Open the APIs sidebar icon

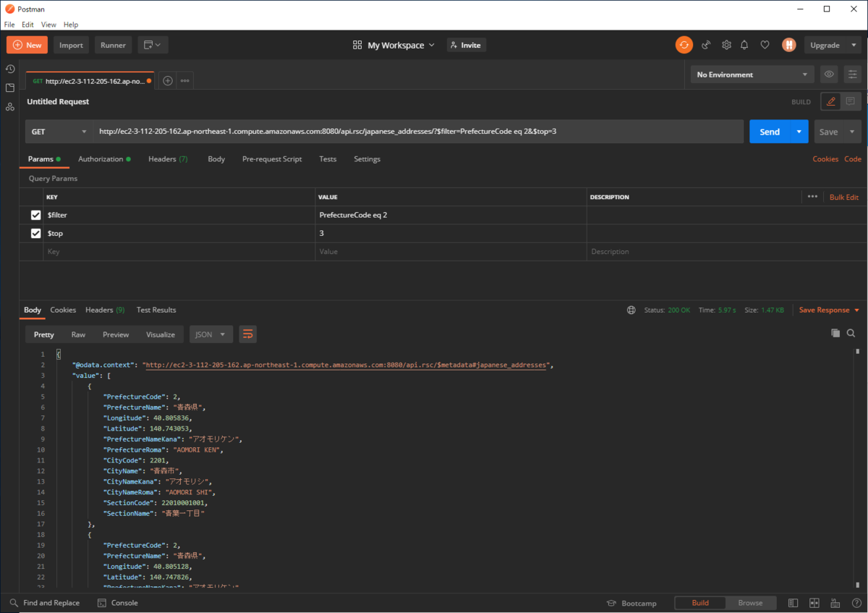pyautogui.click(x=10, y=106)
